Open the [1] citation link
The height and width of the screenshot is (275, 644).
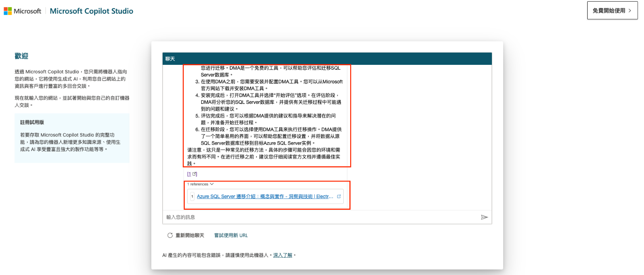(x=192, y=174)
